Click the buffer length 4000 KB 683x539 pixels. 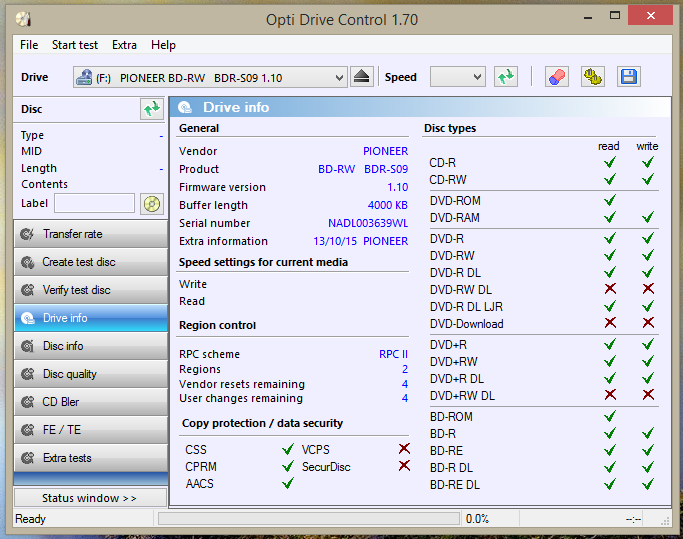[x=388, y=205]
